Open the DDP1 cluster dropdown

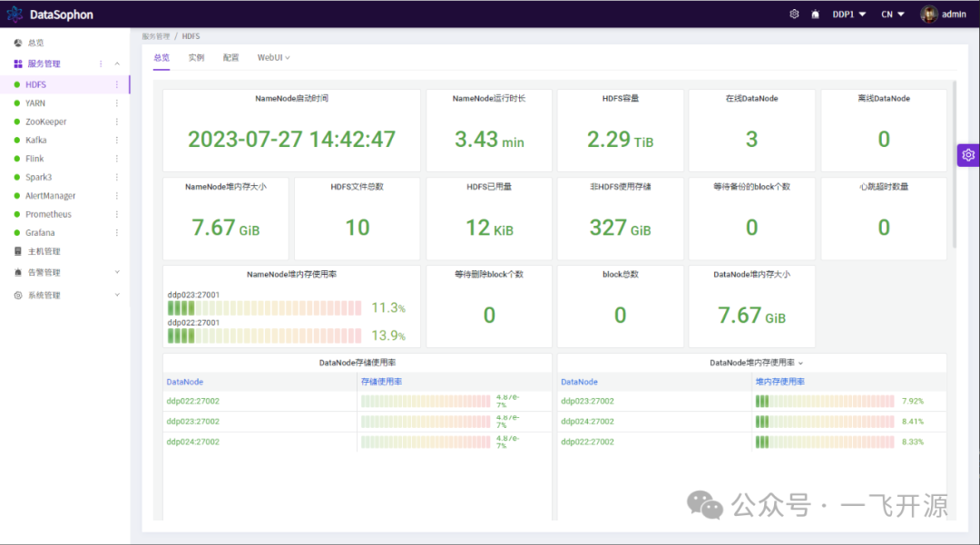pos(849,15)
